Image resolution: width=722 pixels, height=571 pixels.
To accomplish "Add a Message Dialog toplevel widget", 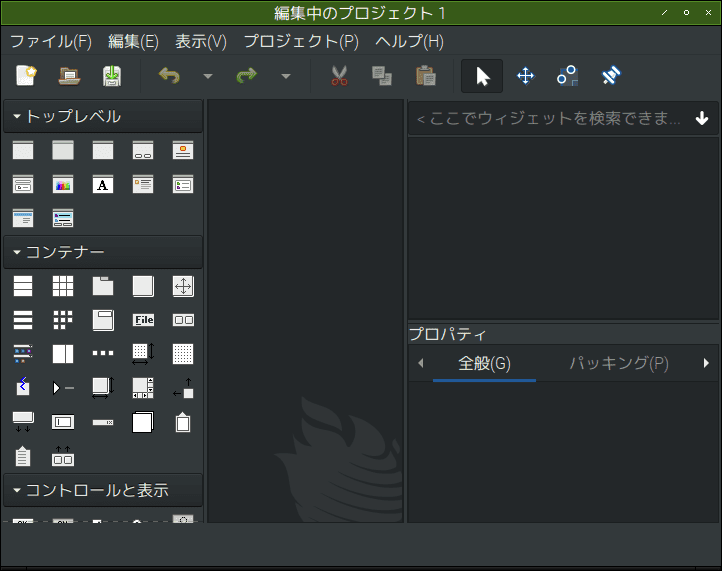I will click(x=143, y=185).
